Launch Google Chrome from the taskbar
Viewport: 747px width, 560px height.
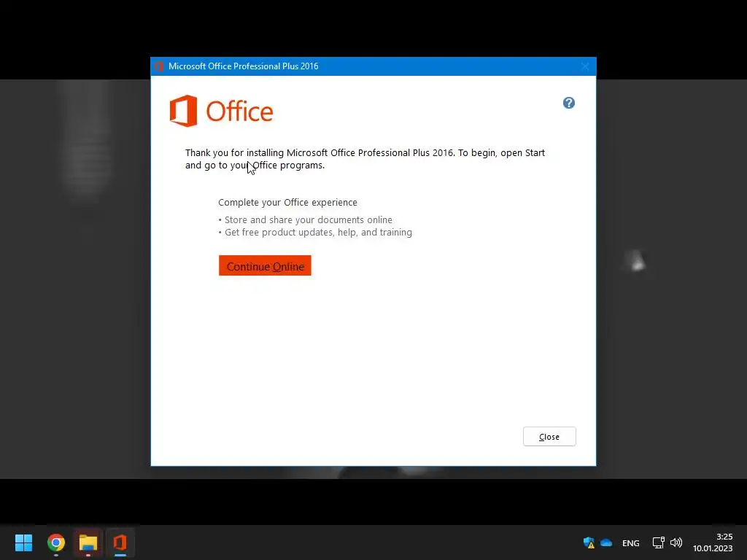point(56,542)
